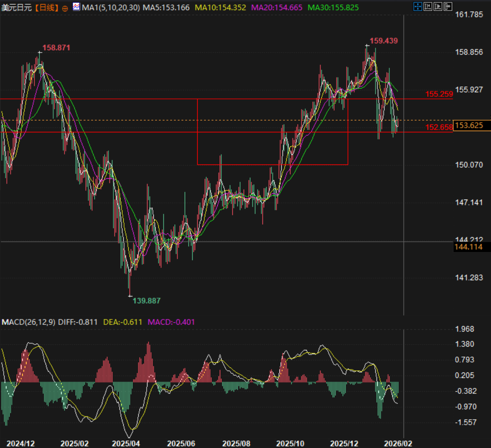Click the 159.439 high price marker
This screenshot has height=448, width=491.
(384, 41)
